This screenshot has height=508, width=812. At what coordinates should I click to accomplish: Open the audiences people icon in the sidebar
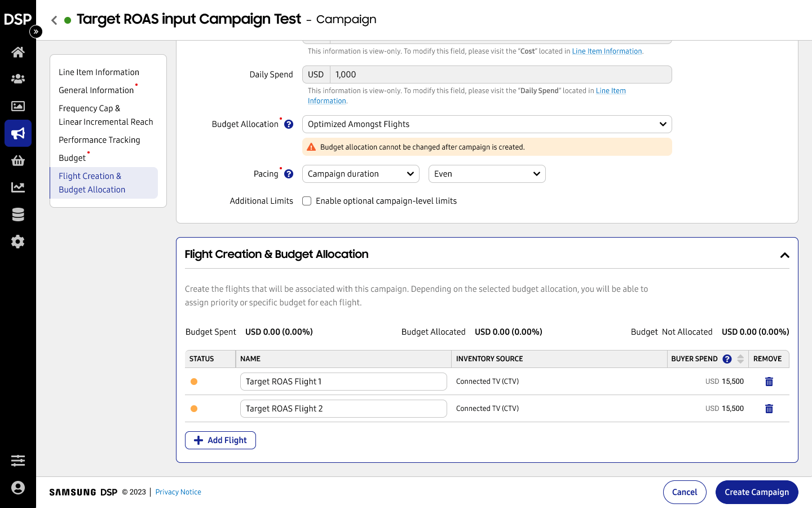pyautogui.click(x=18, y=79)
